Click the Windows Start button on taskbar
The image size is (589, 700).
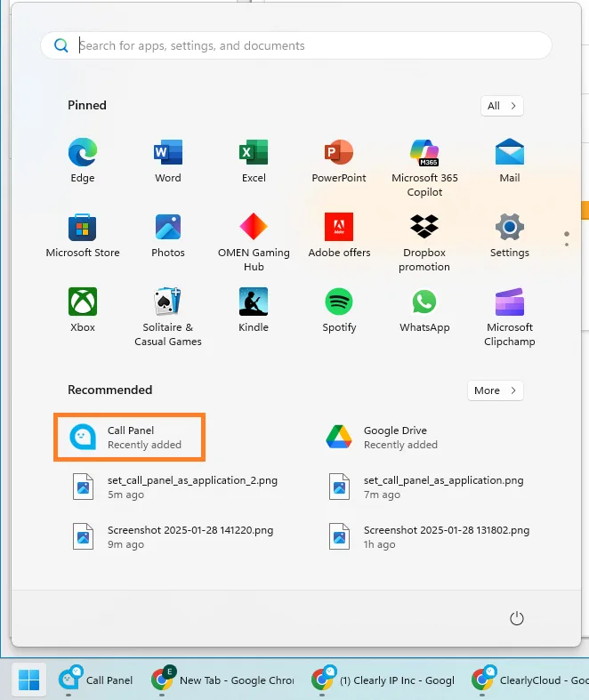pyautogui.click(x=29, y=680)
